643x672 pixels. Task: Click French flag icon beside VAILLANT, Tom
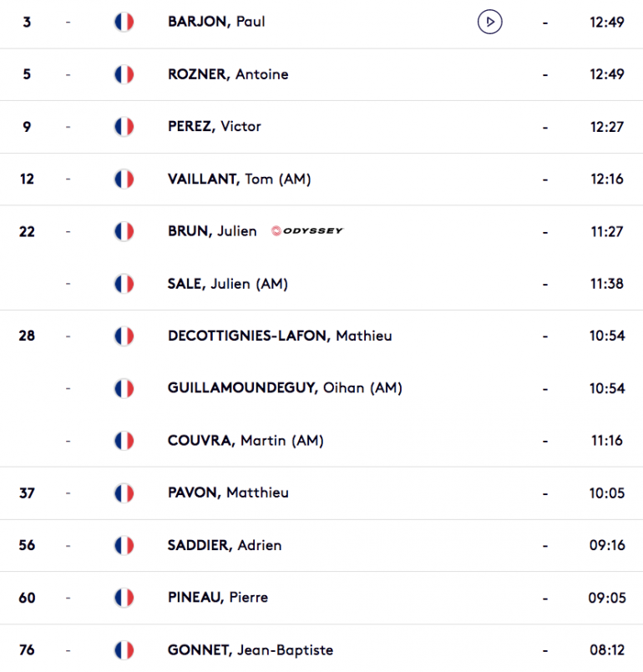(x=124, y=179)
